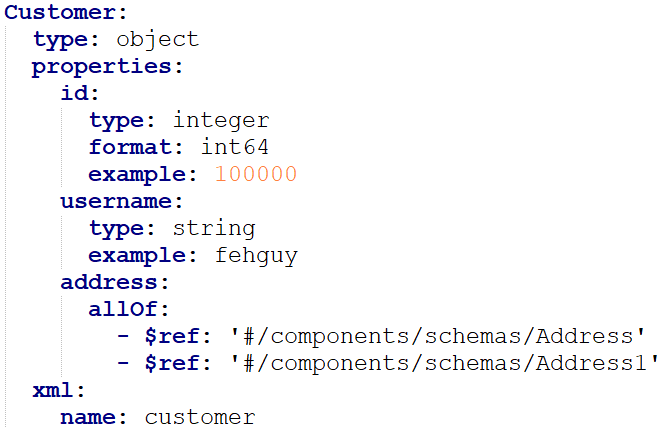This screenshot has height=427, width=661.
Task: Select the orange 100000 example number
Action: pos(255,175)
